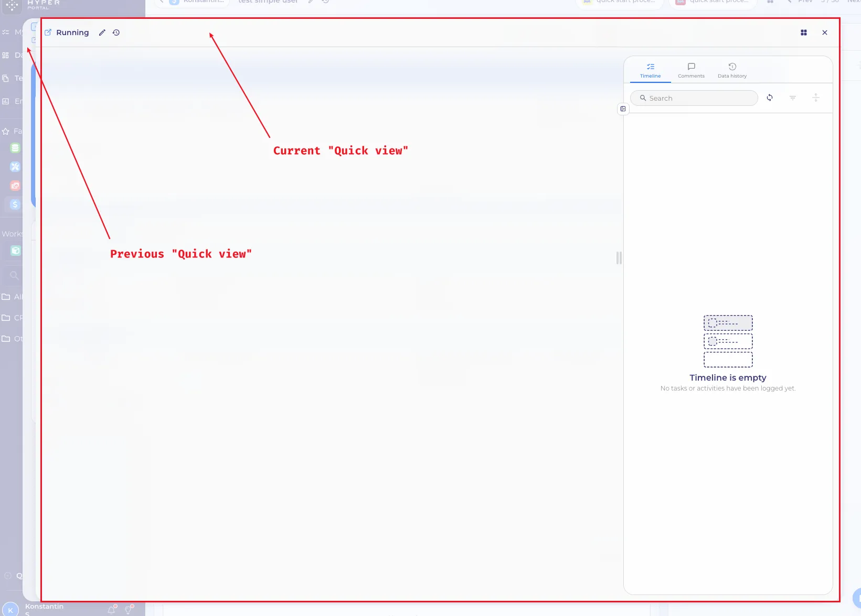This screenshot has width=861, height=616.
Task: Open the teal cube workspace icon
Action: coord(16,251)
